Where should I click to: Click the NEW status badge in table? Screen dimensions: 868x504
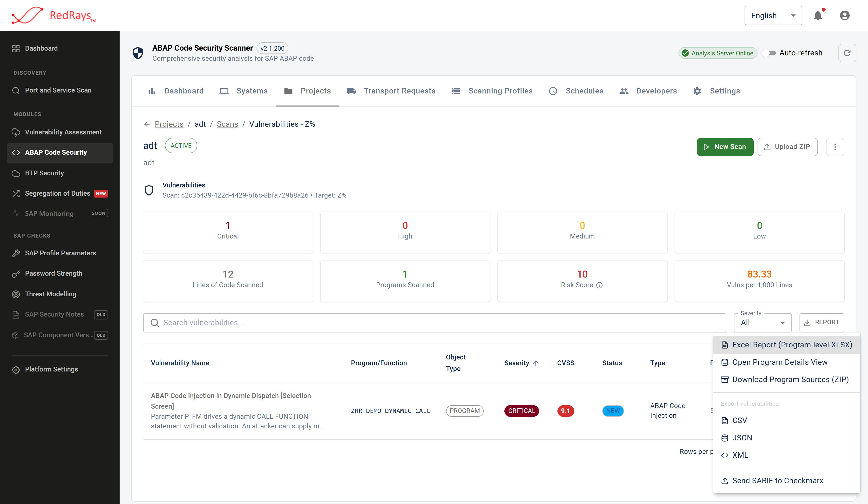613,411
